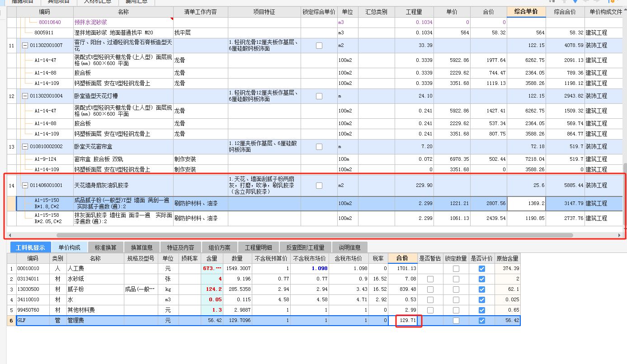The height and width of the screenshot is (364, 627).
Task: Open the 特征及内容 tab
Action: coord(180,247)
